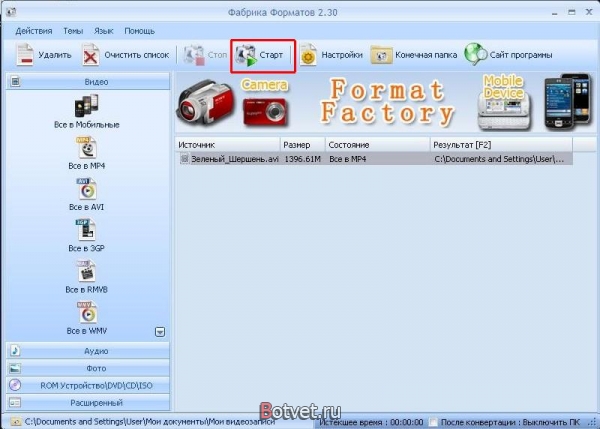Open the Язык menu
600x429 pixels.
tap(104, 31)
